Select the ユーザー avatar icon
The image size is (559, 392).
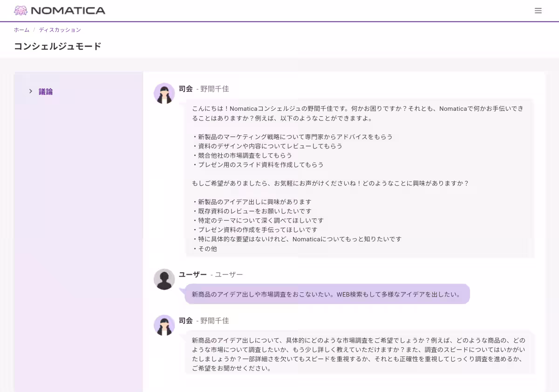(164, 279)
